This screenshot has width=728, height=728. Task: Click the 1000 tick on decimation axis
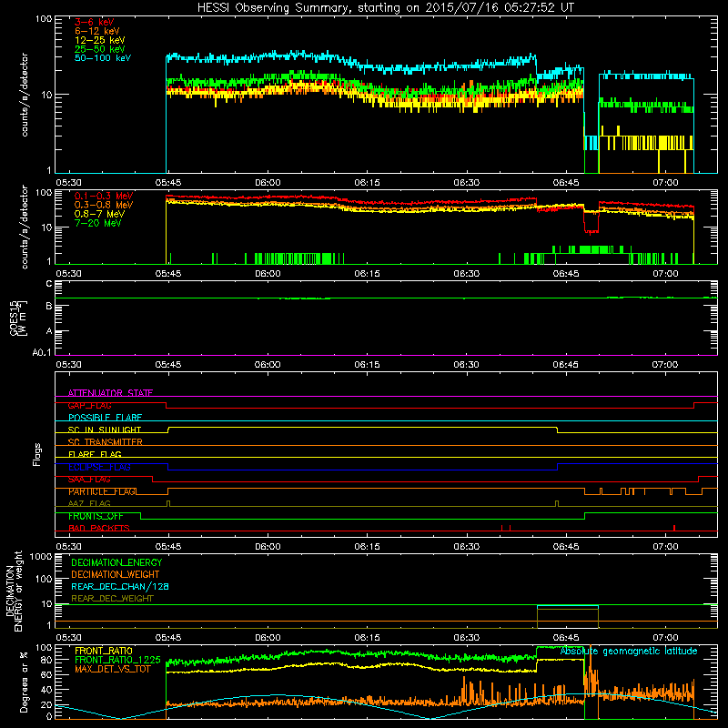pyautogui.click(x=41, y=557)
